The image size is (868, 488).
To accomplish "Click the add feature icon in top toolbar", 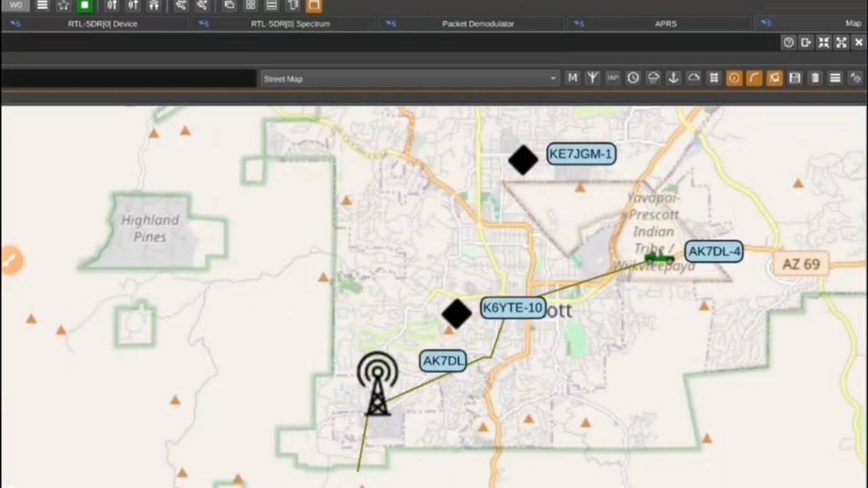I will tap(180, 5).
